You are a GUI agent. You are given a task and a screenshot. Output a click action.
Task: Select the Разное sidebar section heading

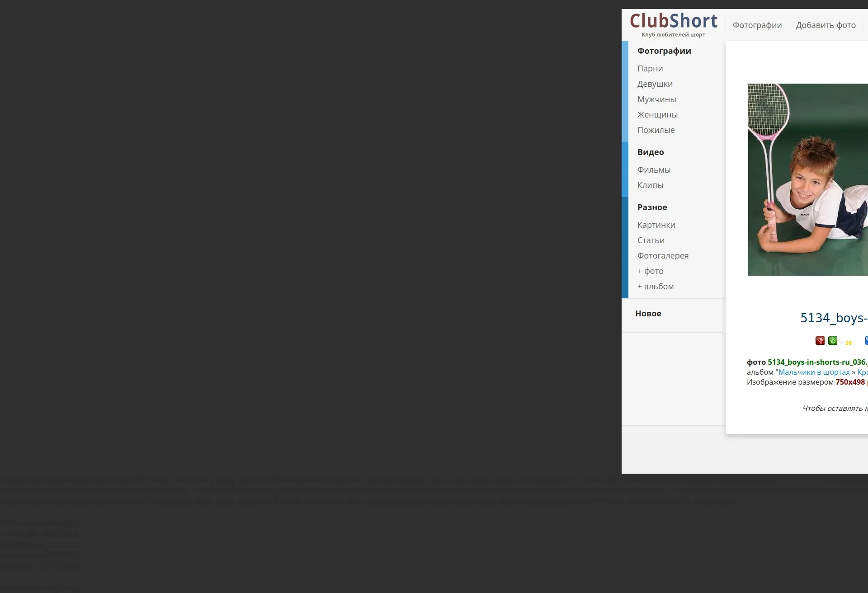652,207
